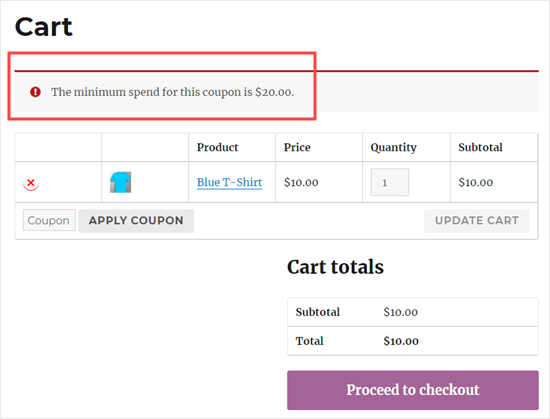The width and height of the screenshot is (550, 419).
Task: Open the Blue T-Shirt product link
Action: 229,182
